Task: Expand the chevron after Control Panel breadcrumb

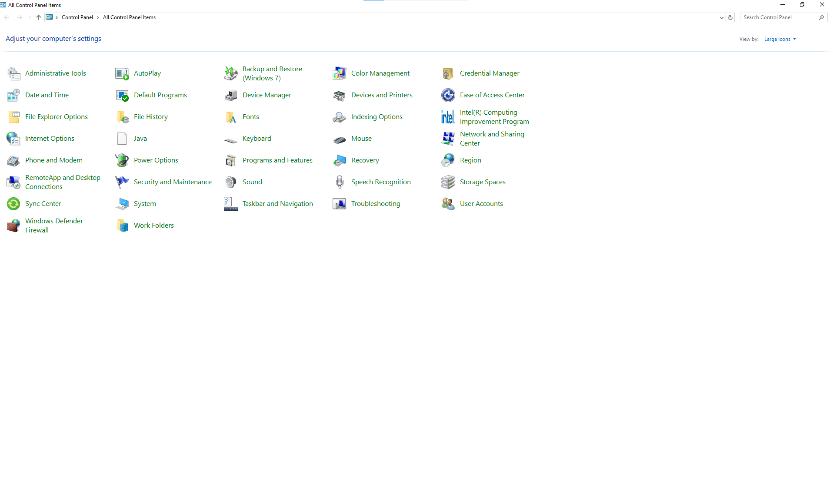Action: point(98,17)
